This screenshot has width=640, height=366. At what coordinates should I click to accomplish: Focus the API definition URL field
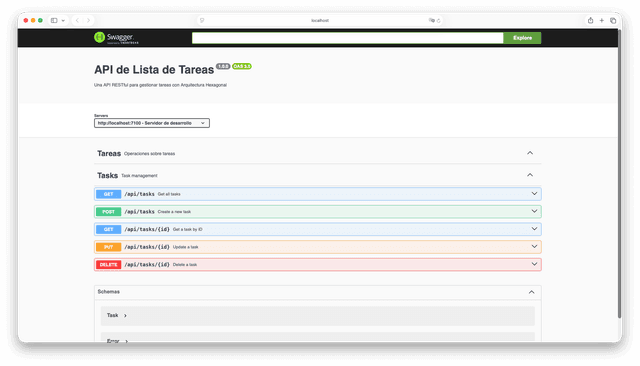347,38
